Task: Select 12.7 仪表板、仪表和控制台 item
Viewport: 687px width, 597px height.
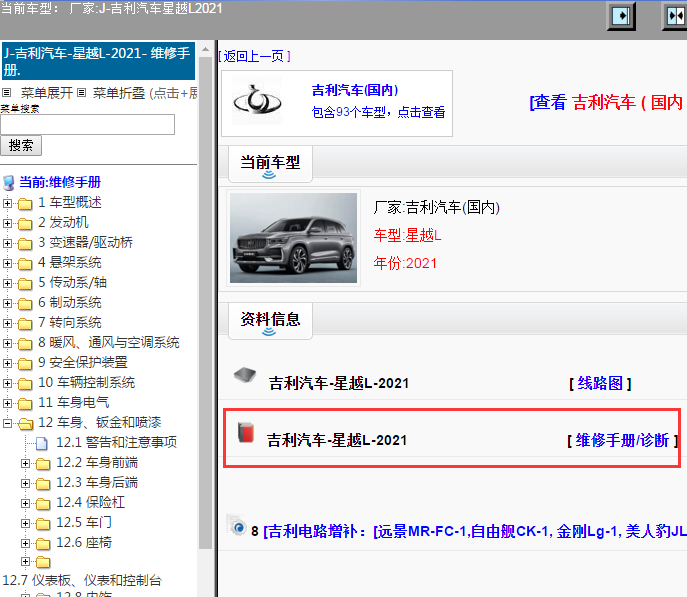Action: (82, 580)
